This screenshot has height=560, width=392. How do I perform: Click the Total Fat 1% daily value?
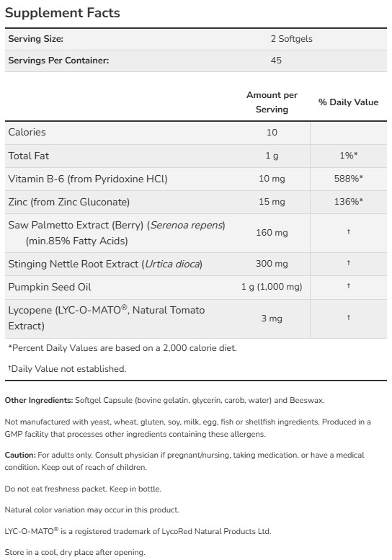pyautogui.click(x=349, y=156)
